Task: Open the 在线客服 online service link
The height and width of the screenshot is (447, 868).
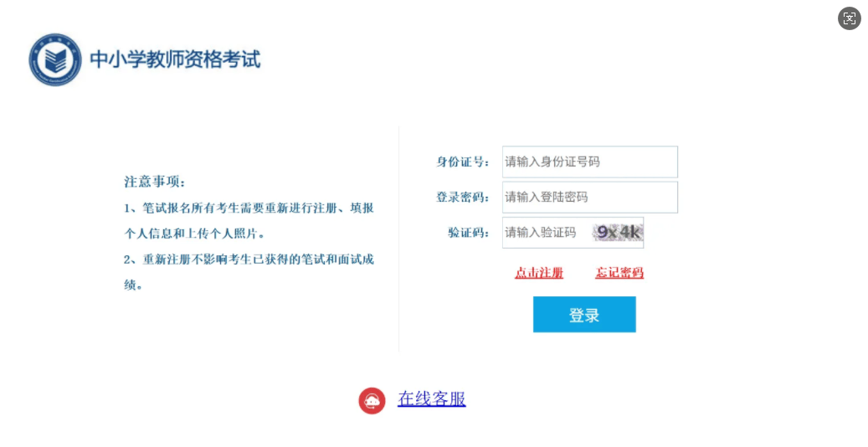Action: tap(431, 398)
